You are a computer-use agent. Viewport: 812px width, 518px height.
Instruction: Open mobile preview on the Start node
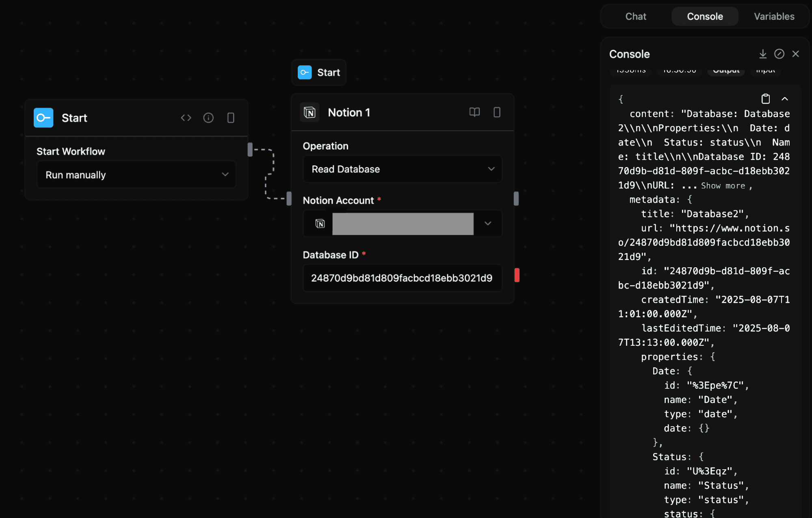click(231, 117)
